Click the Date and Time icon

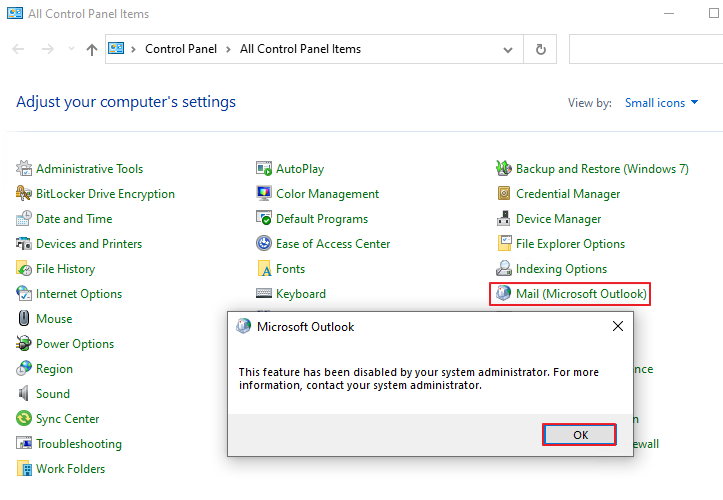click(24, 218)
